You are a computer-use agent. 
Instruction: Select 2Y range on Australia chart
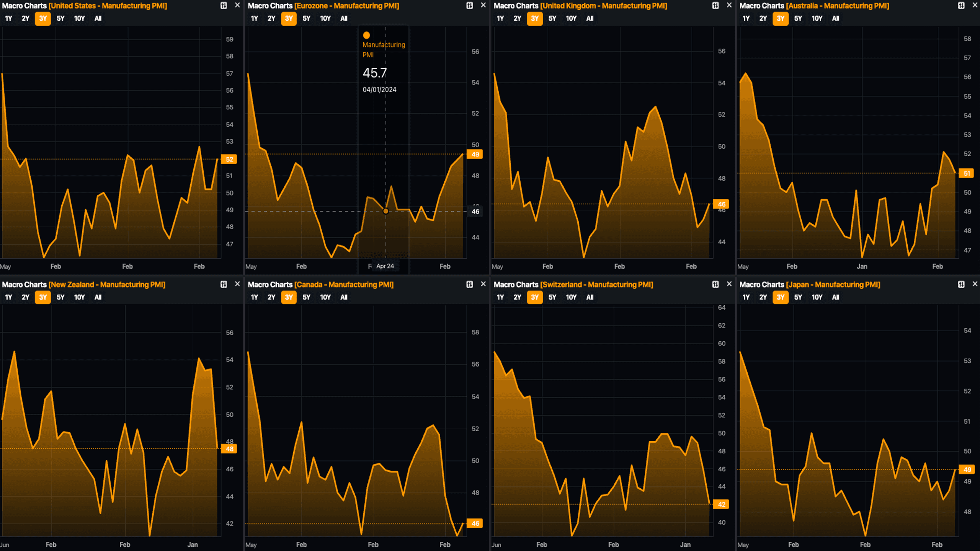(x=763, y=18)
